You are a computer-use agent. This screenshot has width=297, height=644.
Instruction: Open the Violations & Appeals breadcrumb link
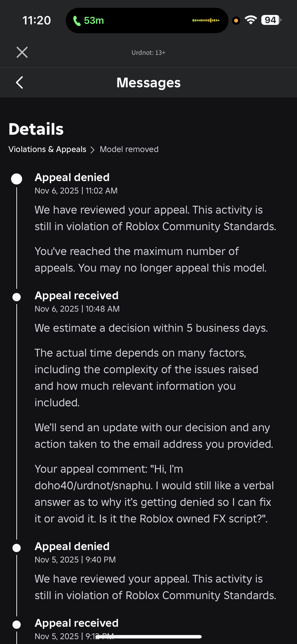(x=47, y=149)
